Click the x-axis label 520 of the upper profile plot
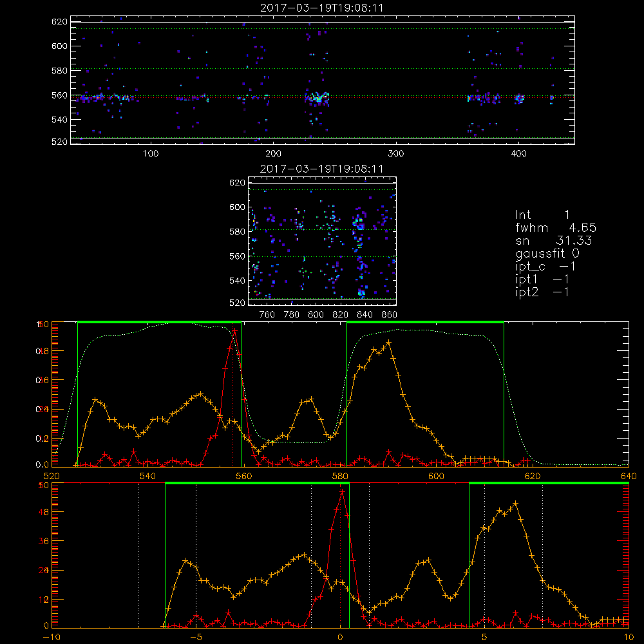 coord(52,477)
